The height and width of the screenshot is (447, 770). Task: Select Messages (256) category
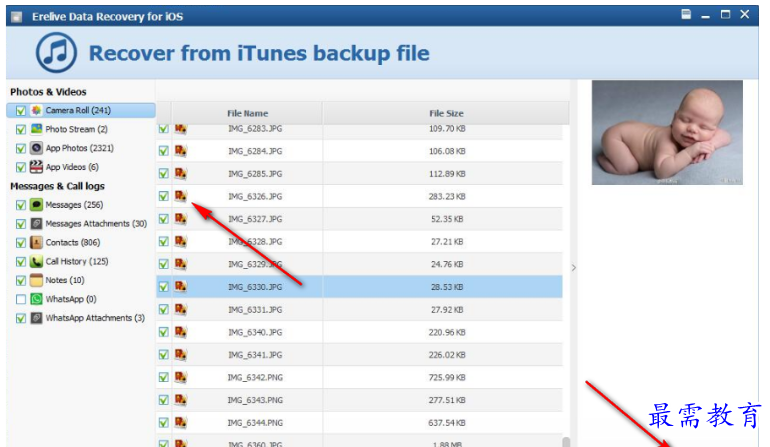74,205
